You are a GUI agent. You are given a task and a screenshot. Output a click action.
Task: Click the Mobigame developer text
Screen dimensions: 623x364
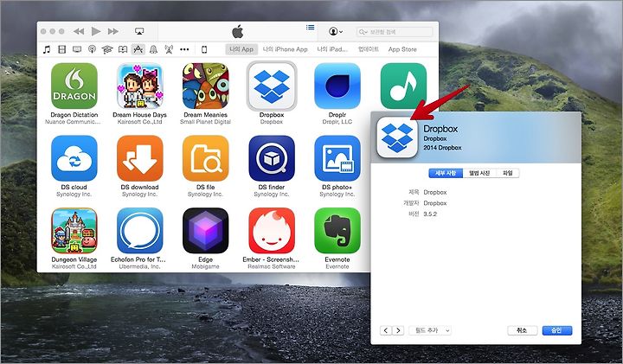point(205,267)
